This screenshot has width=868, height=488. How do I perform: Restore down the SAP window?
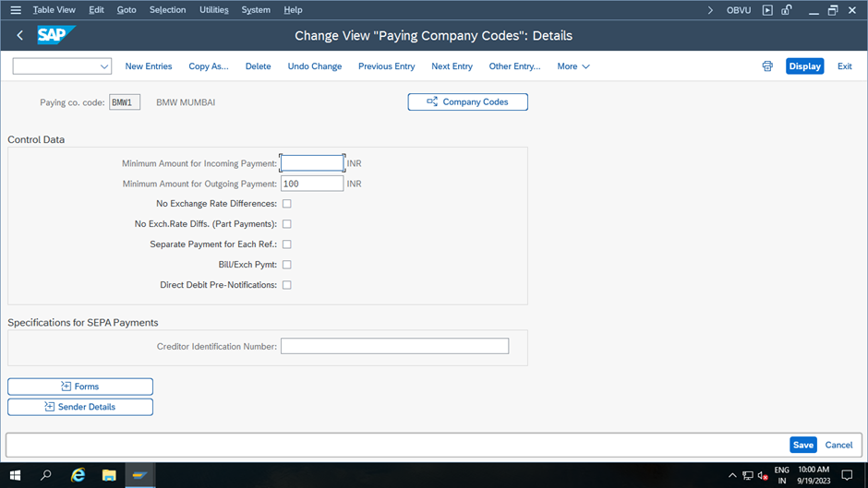[x=833, y=10]
